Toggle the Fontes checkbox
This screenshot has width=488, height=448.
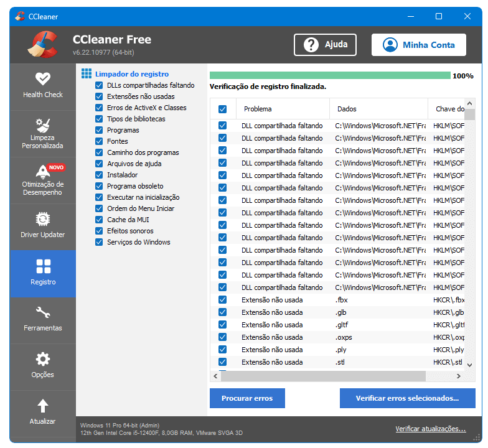[x=99, y=141]
